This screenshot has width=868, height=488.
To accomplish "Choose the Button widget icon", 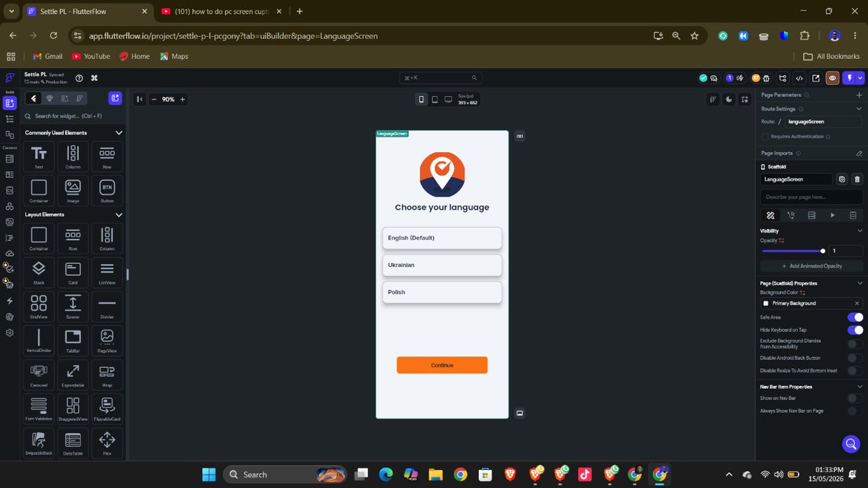I will pos(107,191).
